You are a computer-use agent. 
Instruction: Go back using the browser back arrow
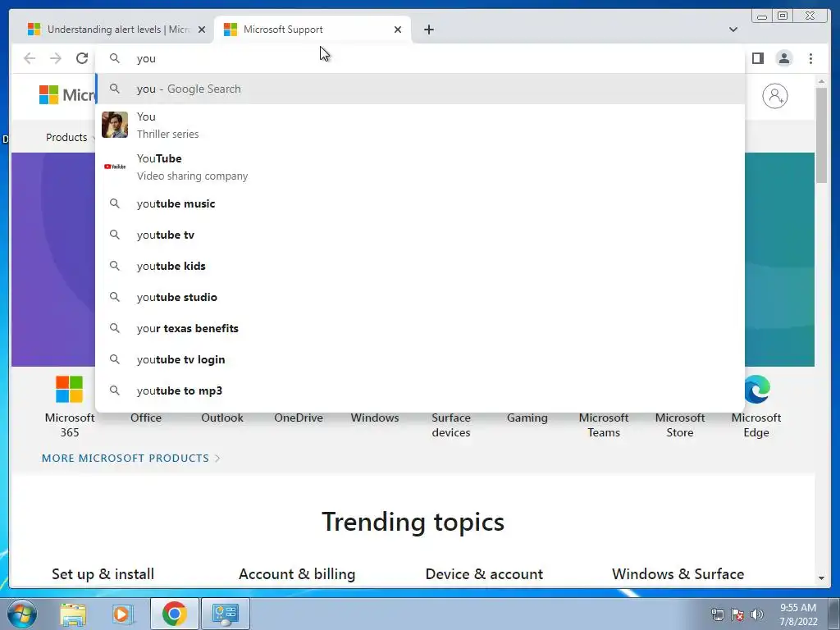[x=30, y=58]
